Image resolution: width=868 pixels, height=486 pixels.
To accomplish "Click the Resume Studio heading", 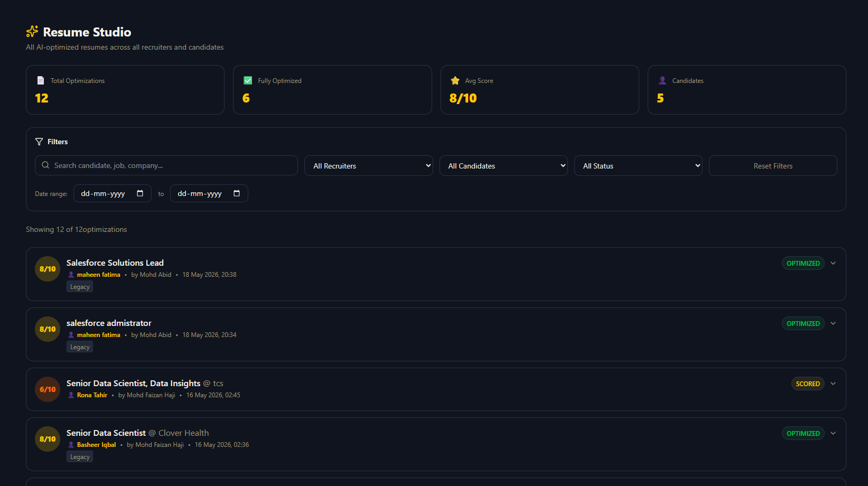I will tap(87, 32).
